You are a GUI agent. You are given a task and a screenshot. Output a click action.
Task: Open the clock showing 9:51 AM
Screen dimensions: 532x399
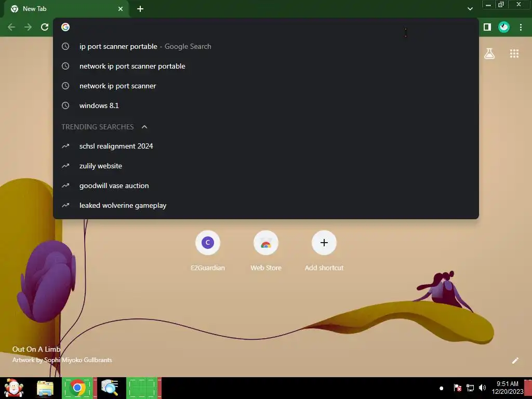(508, 388)
